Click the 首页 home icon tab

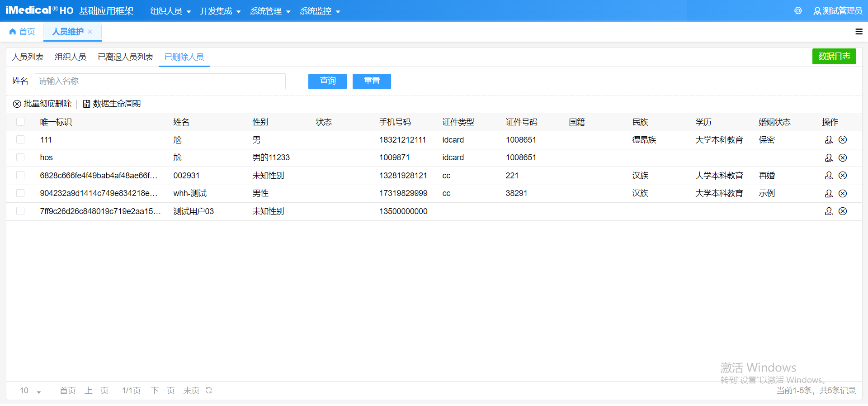click(22, 32)
